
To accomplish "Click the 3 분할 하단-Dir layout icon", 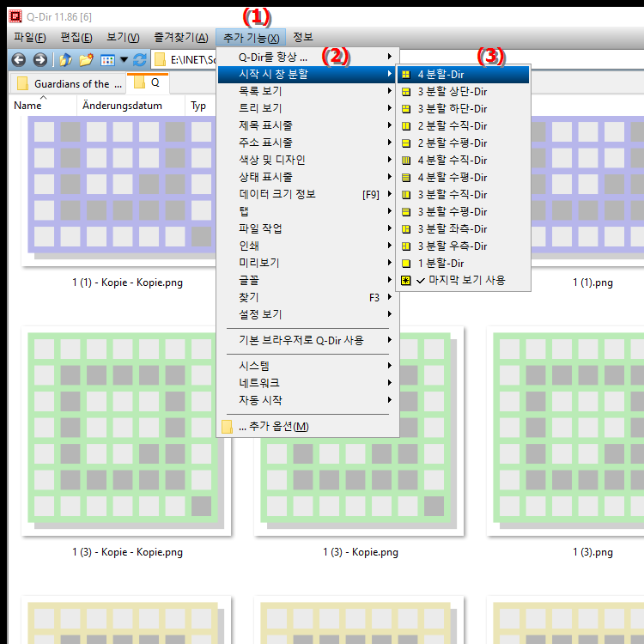I will click(406, 109).
